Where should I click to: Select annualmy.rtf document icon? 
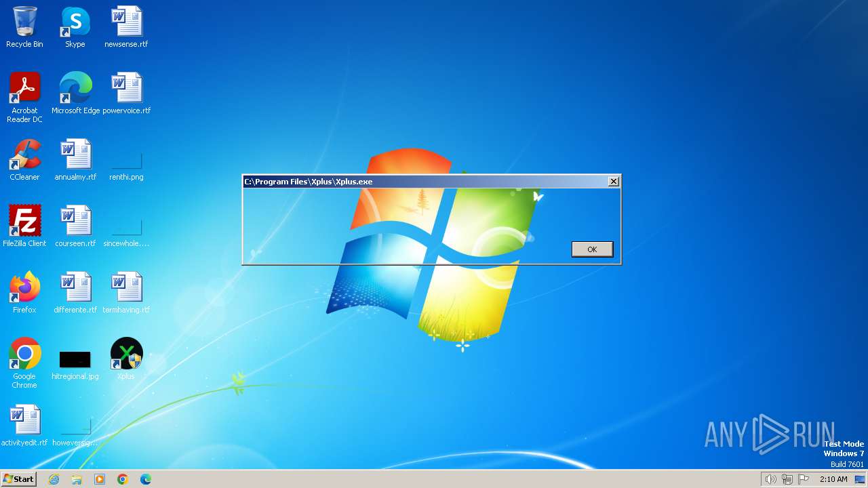pos(75,160)
